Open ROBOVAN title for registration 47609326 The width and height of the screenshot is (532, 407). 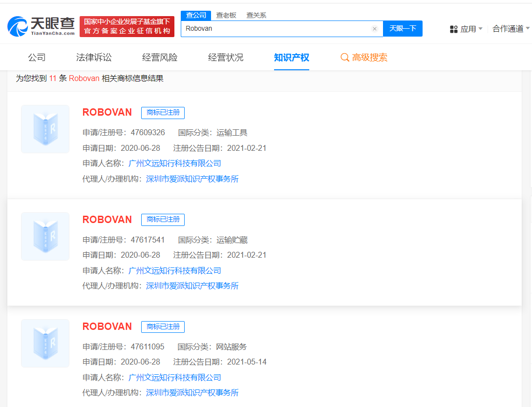(107, 112)
